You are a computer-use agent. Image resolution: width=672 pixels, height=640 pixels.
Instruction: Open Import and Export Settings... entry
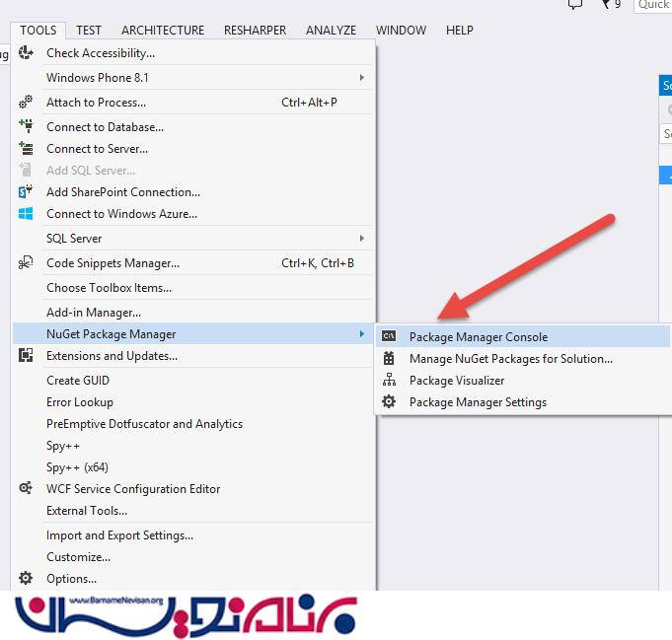(193, 535)
